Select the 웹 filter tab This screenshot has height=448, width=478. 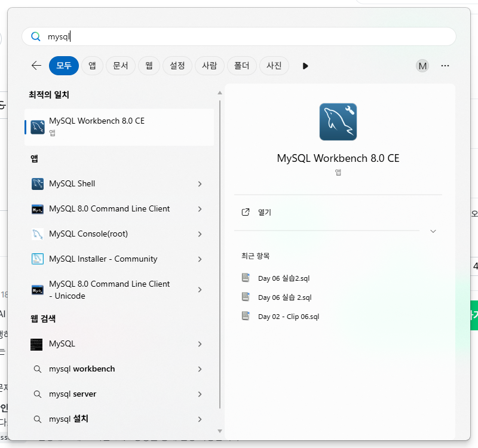pos(149,66)
